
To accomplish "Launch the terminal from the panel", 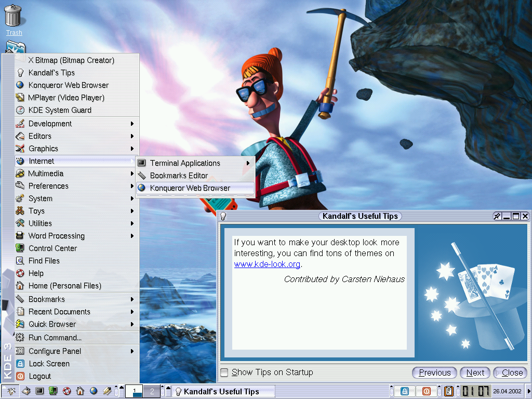I will [x=39, y=391].
